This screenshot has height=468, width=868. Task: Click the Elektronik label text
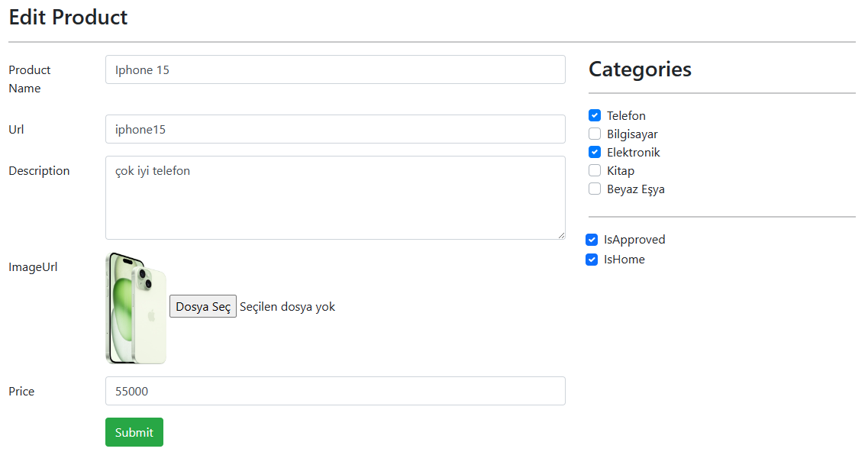click(x=633, y=153)
